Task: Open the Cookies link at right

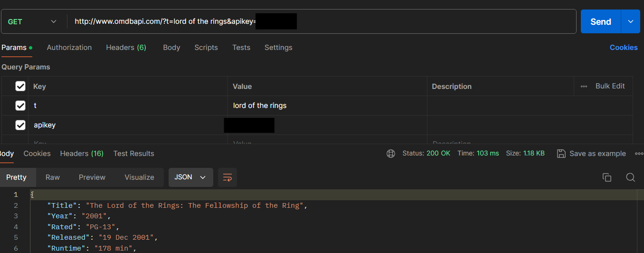Action: tap(624, 48)
